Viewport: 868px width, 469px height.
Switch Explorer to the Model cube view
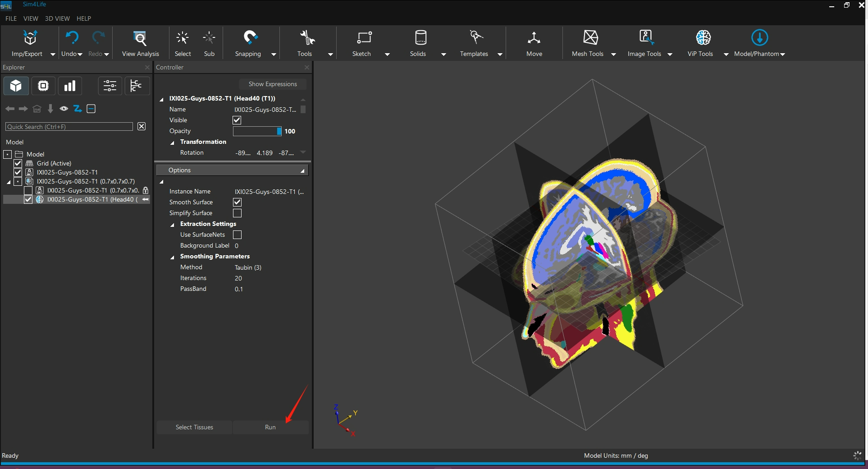[x=16, y=86]
